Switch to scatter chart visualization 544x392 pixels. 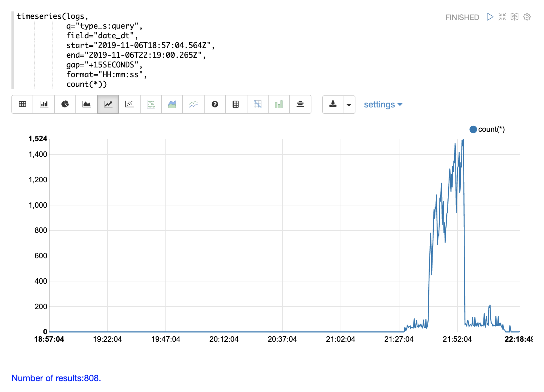click(x=129, y=104)
